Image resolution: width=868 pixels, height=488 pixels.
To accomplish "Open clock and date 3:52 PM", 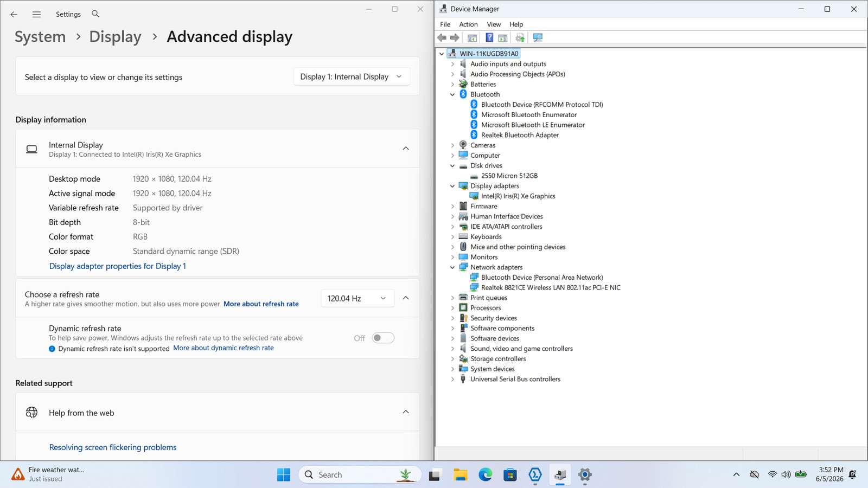I will point(829,474).
